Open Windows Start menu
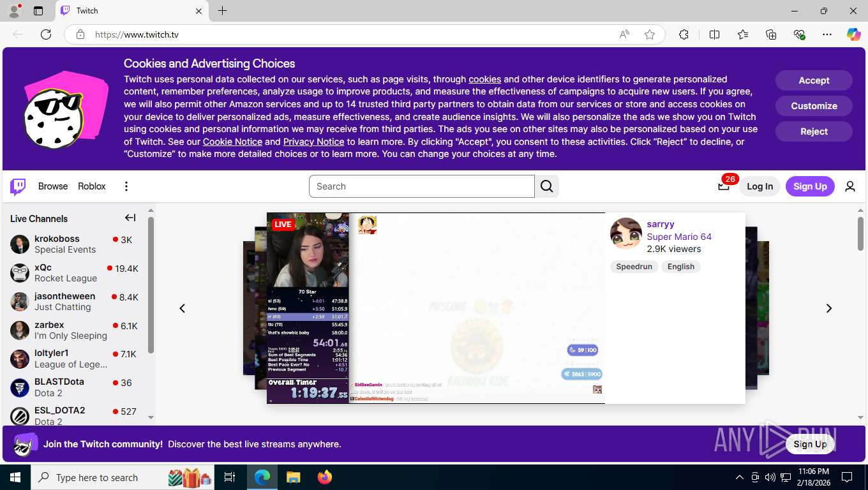The width and height of the screenshot is (868, 490). click(x=15, y=477)
